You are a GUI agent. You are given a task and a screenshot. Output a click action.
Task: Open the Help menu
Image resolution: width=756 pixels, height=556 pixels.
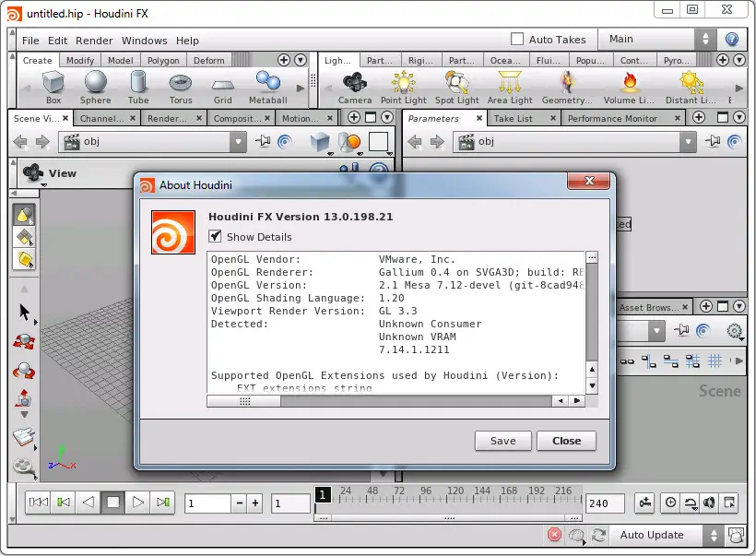[x=187, y=41]
